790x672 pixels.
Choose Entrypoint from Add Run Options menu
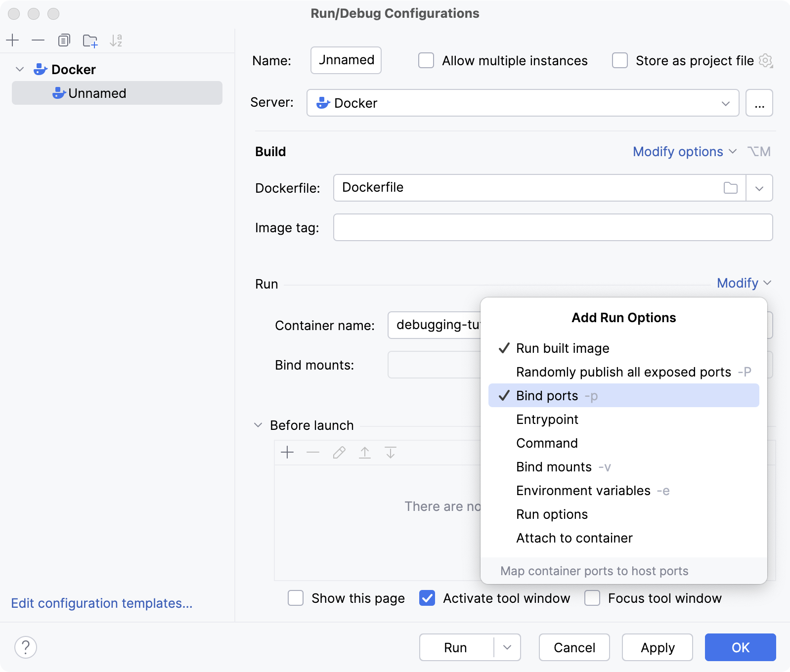coord(547,420)
